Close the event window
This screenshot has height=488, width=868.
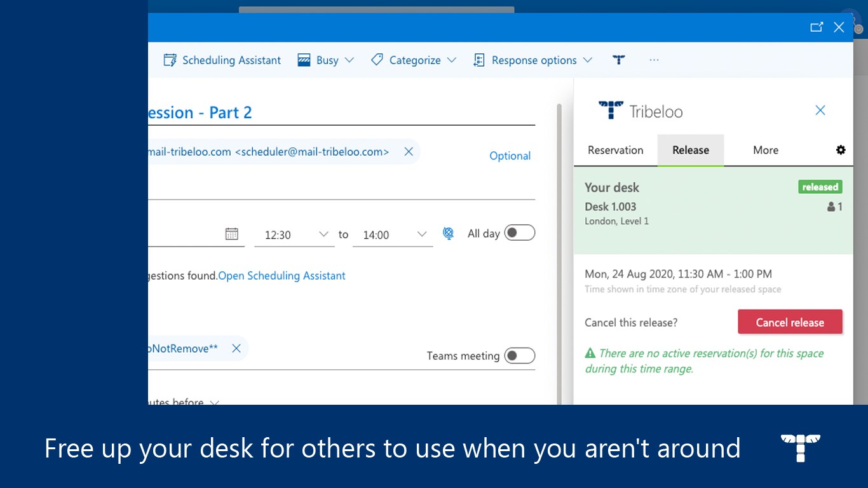pos(839,27)
